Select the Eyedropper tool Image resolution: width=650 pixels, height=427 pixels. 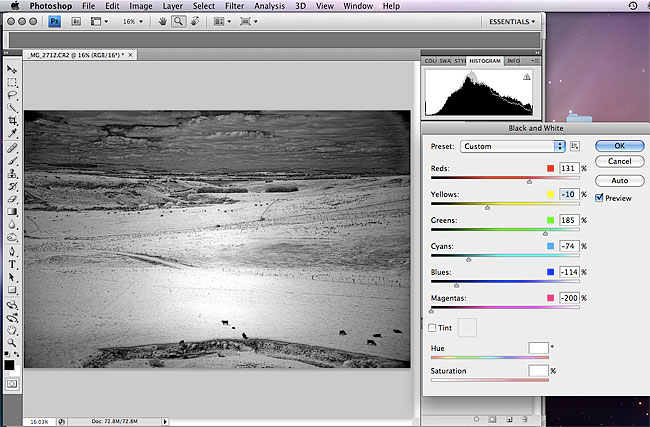click(12, 134)
